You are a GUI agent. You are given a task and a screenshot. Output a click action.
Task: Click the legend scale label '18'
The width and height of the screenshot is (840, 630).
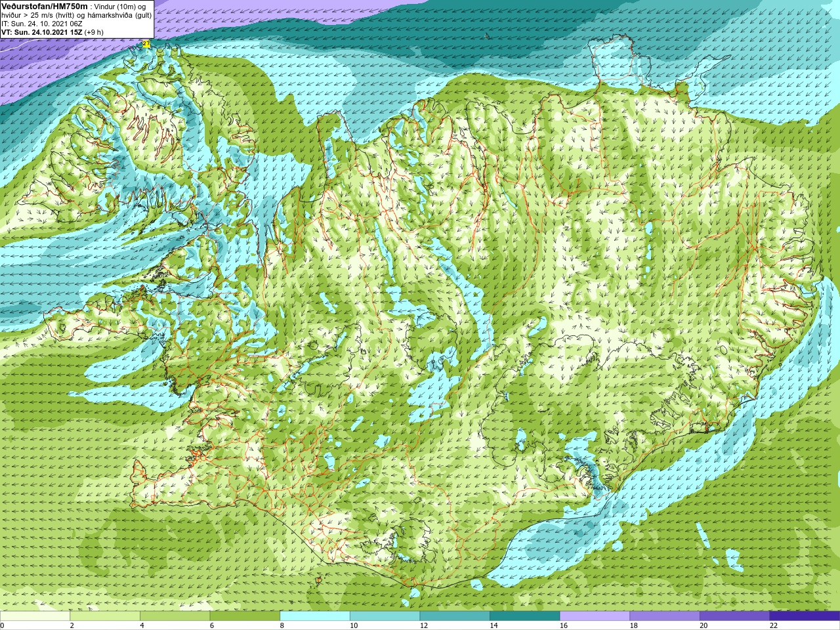(634, 625)
